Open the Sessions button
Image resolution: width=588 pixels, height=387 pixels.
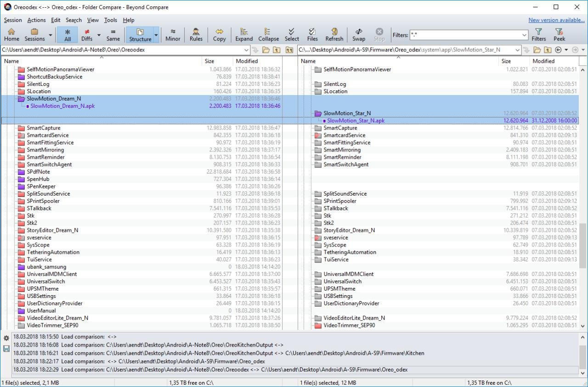[34, 35]
